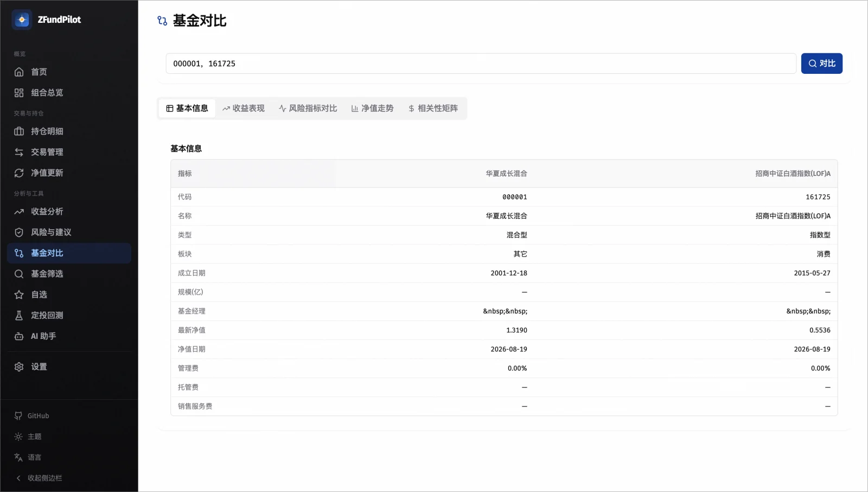Click the 华夏成长混合 column header

[506, 174]
